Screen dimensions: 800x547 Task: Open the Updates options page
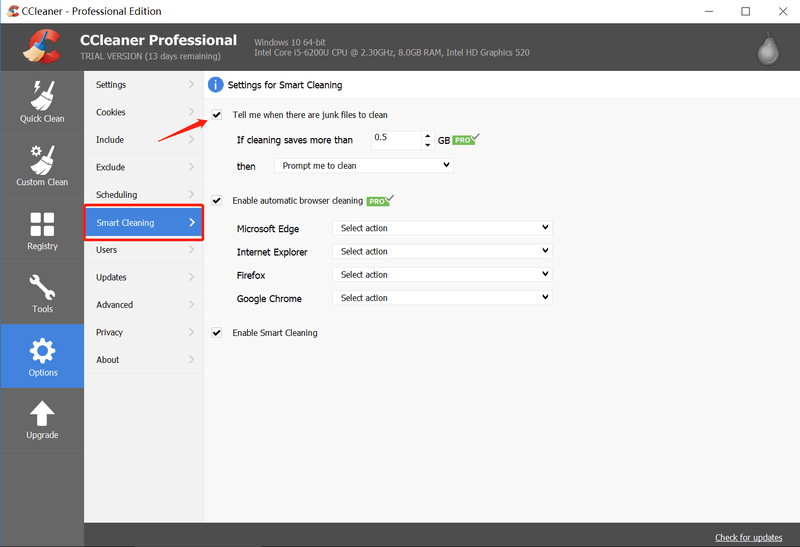pyautogui.click(x=143, y=277)
